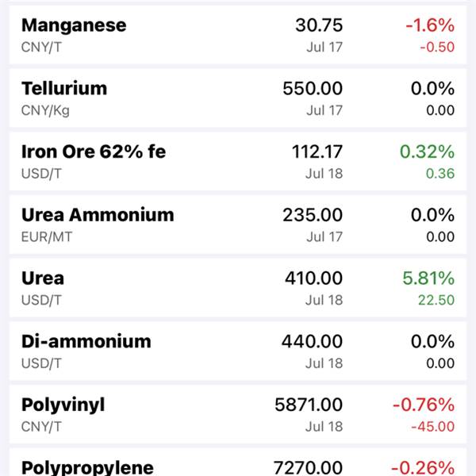The image size is (476, 476).
Task: Click Urea Ammonium price 235.00
Action: pos(313,215)
